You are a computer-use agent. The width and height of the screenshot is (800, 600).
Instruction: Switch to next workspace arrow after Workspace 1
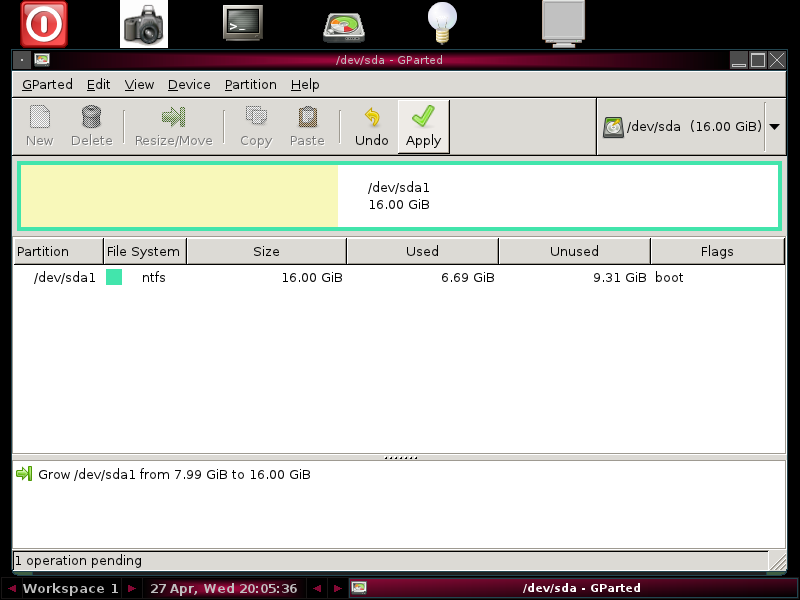132,588
